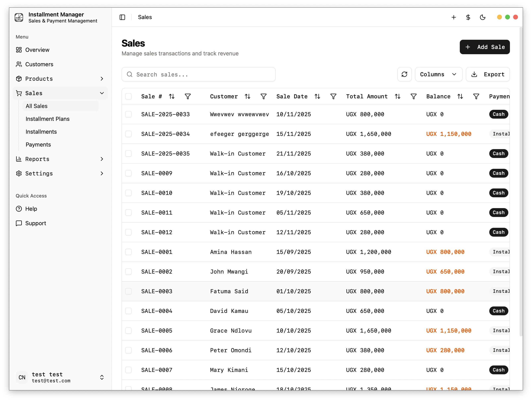The width and height of the screenshot is (532, 401).
Task: Click the plus icon in the titlebar
Action: click(454, 17)
